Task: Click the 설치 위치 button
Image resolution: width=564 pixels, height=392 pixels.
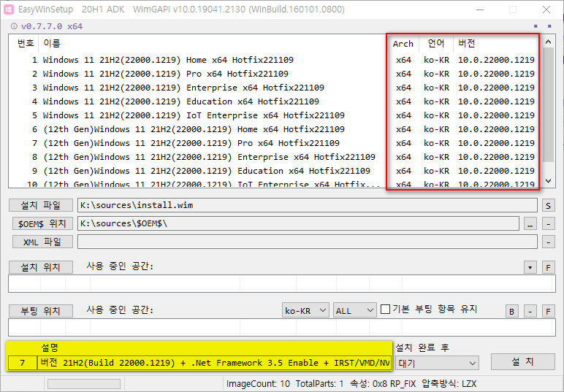Action: coord(41,267)
